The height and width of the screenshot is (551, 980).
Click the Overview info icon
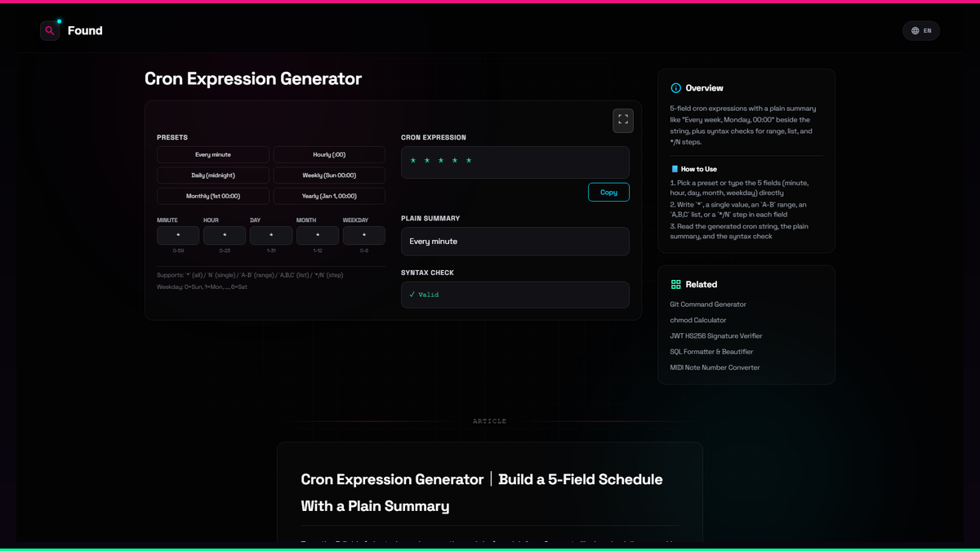coord(675,88)
